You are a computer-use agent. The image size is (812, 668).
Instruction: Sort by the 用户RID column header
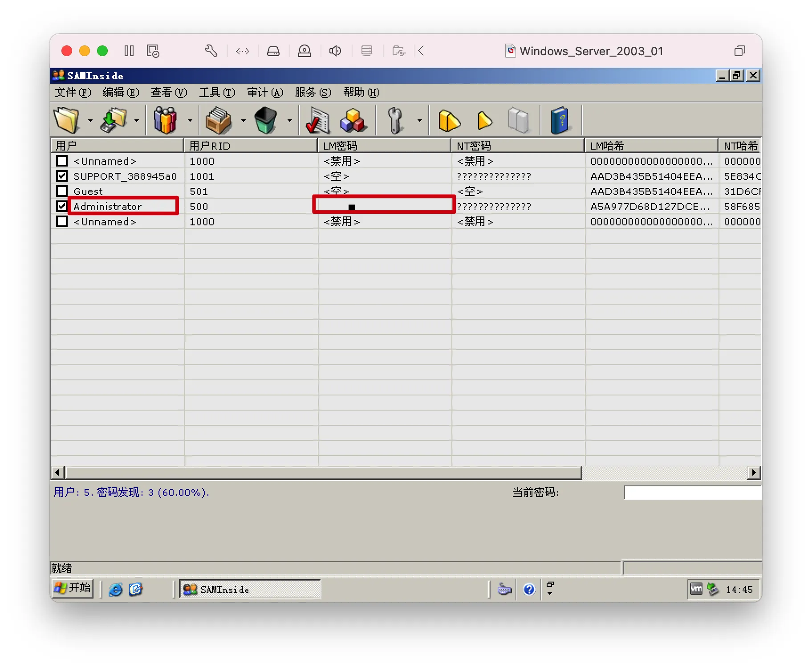[251, 146]
